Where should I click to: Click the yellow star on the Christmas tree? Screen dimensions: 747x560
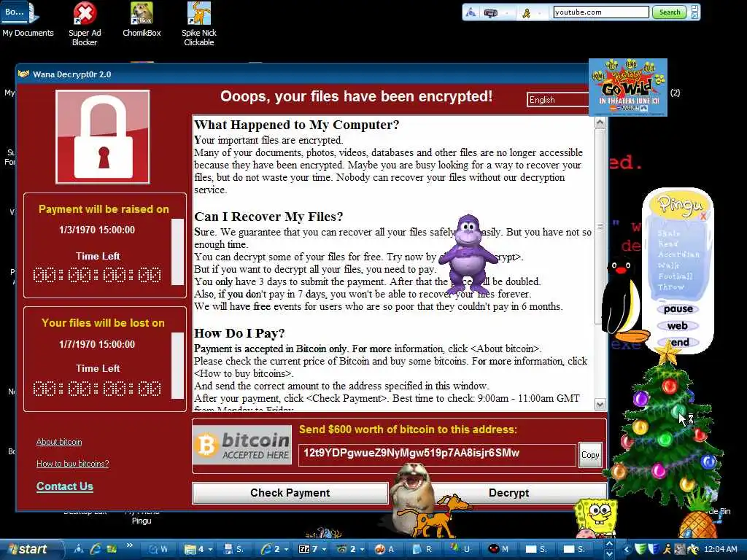[667, 352]
